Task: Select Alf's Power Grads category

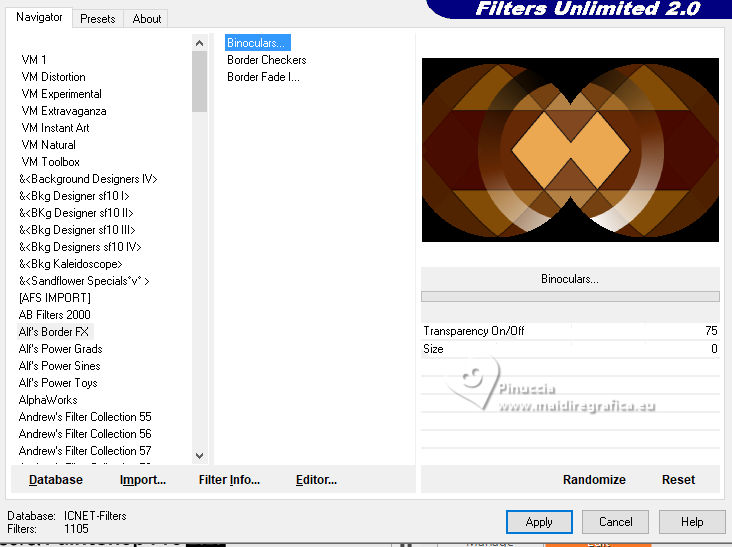Action: [60, 349]
